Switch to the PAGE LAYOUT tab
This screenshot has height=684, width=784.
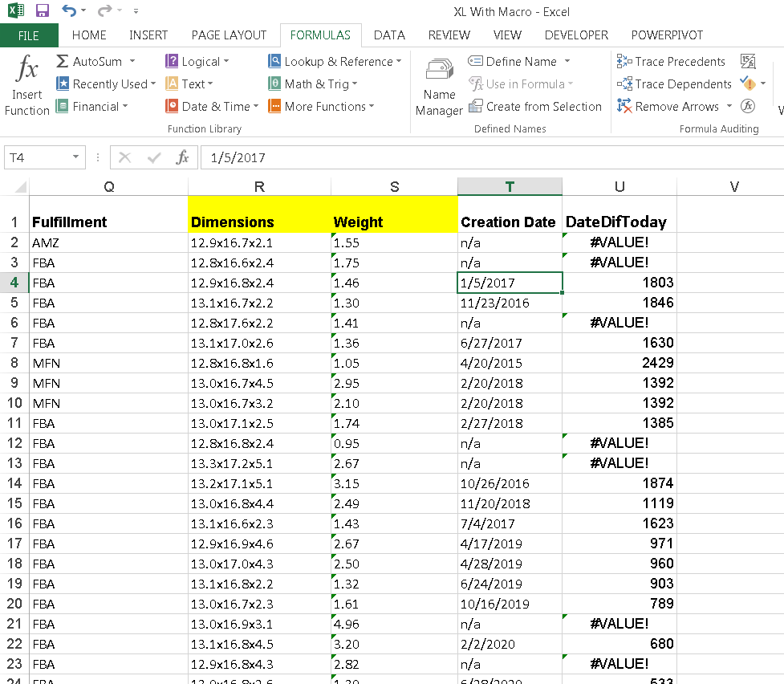[x=229, y=35]
